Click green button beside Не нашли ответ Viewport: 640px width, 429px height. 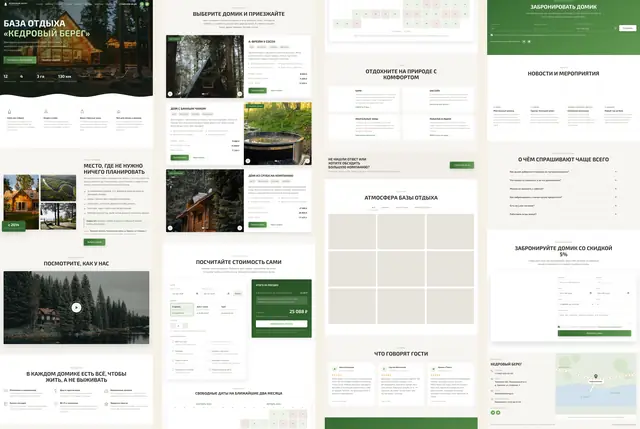point(462,165)
